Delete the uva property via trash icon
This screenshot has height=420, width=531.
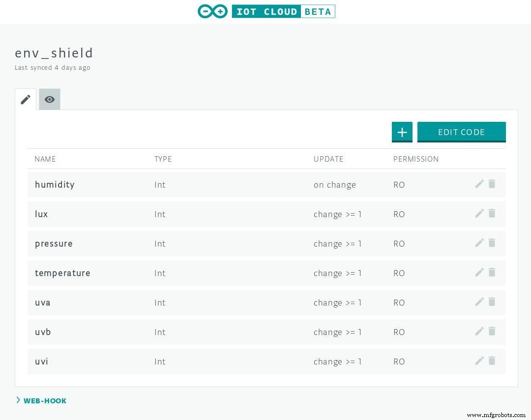tap(492, 302)
